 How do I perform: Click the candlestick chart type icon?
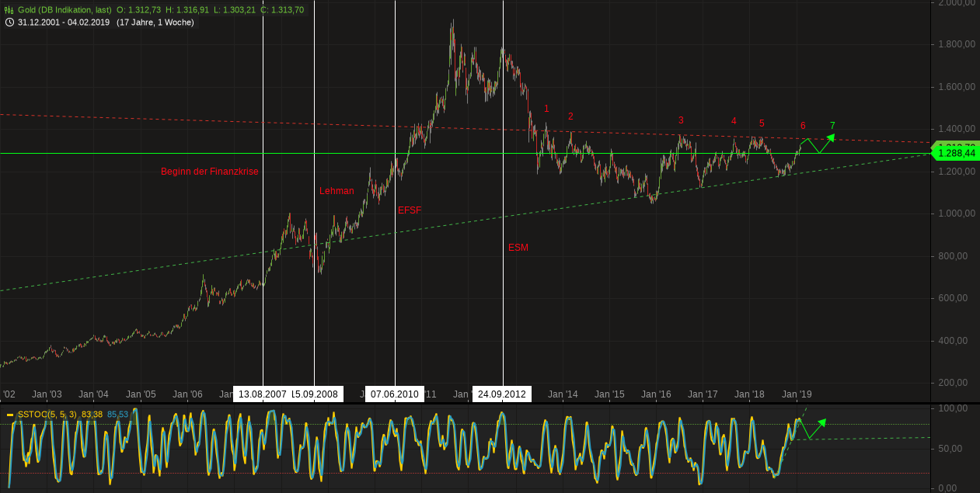[x=9, y=10]
